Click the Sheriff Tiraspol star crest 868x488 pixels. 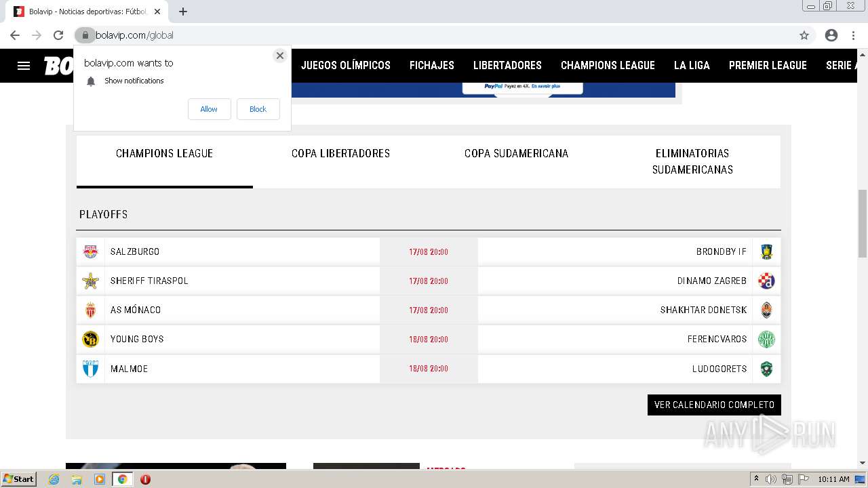[x=90, y=281]
